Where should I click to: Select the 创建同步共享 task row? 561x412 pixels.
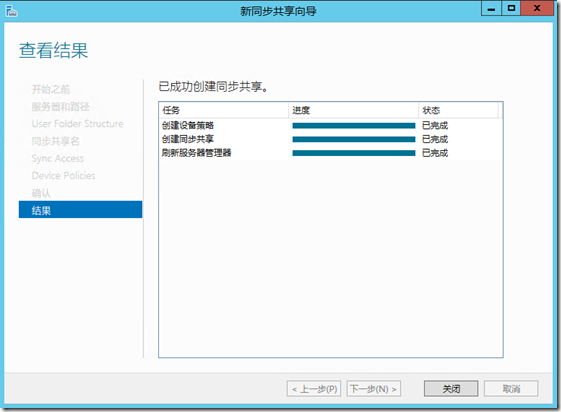[331, 139]
